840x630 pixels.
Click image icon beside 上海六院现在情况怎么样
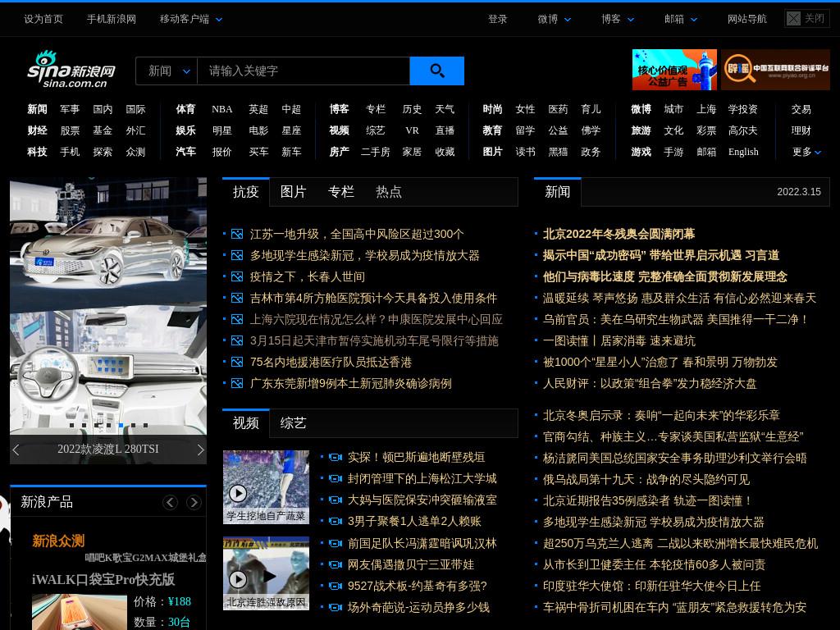point(237,320)
